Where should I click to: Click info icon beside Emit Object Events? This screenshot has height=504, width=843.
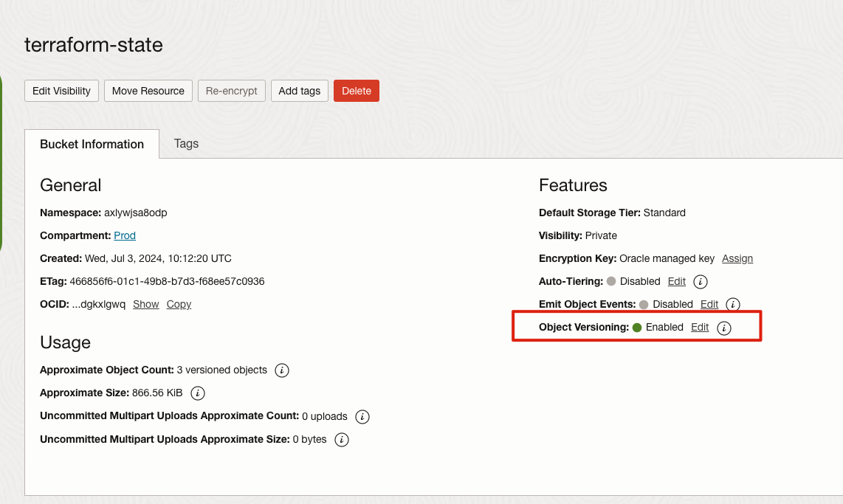[x=733, y=305]
